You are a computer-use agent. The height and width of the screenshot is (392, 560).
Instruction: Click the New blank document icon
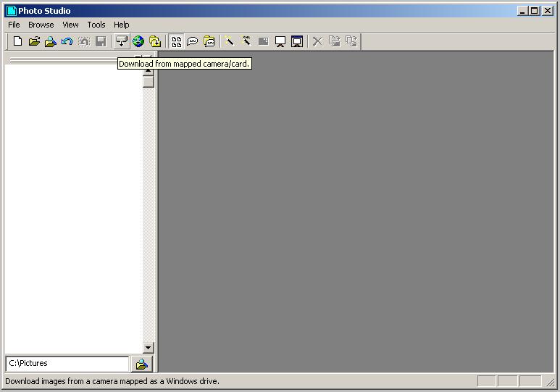click(x=17, y=41)
